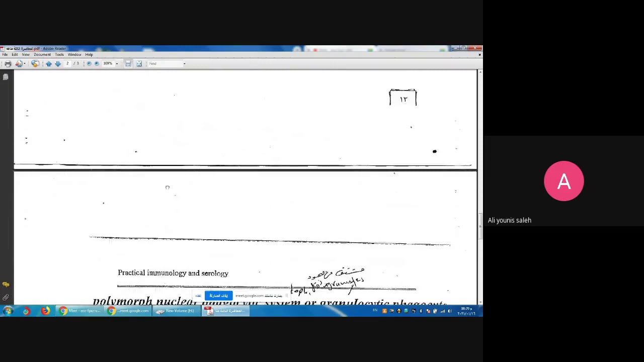Click the taskbar clock and date
Viewport: 644px width, 362px height.
tap(466, 311)
